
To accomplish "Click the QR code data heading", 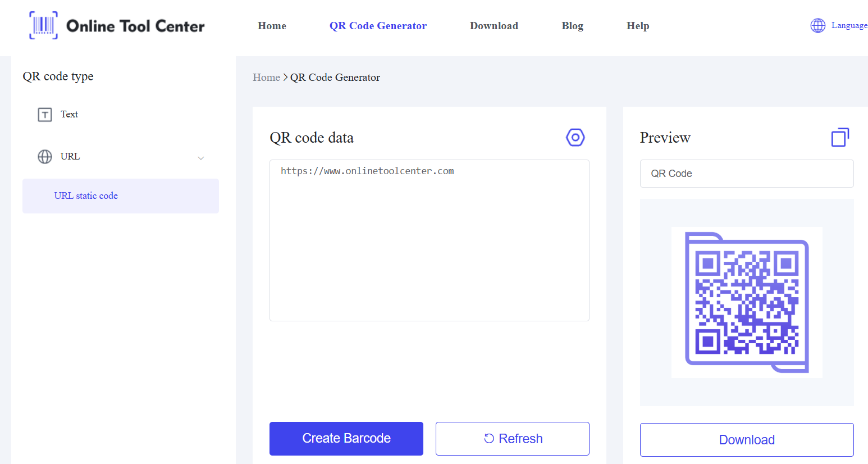I will tap(312, 138).
